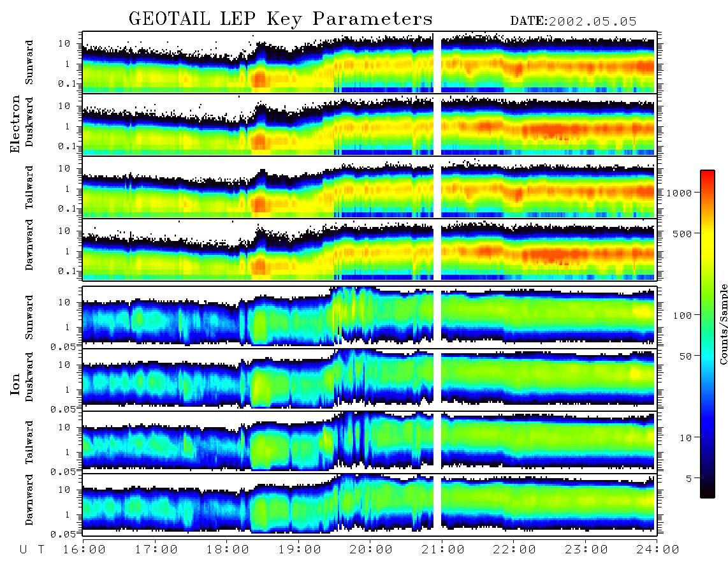Click the color scale's 10 label
Image resolution: width=728 pixels, height=561 pixels.
pyautogui.click(x=685, y=438)
